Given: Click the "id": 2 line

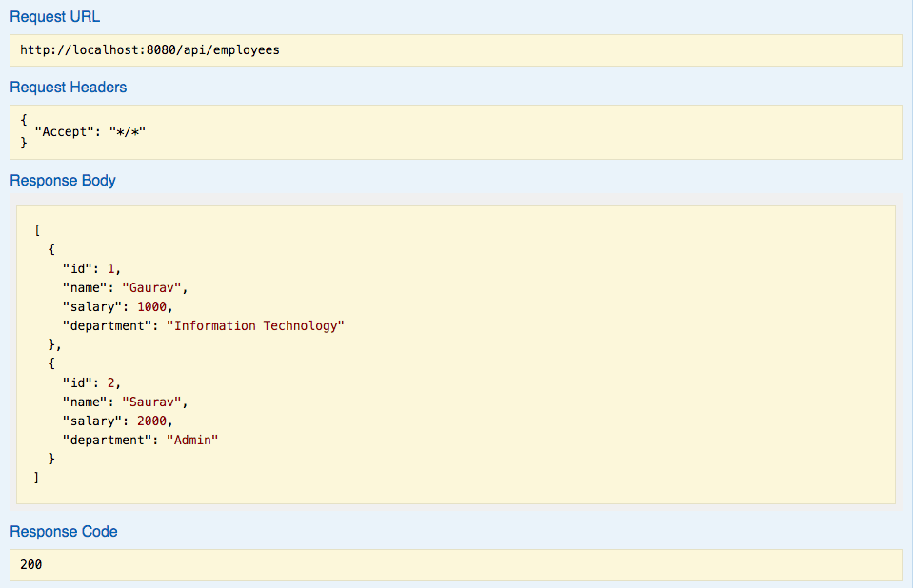Looking at the screenshot, I should (91, 383).
